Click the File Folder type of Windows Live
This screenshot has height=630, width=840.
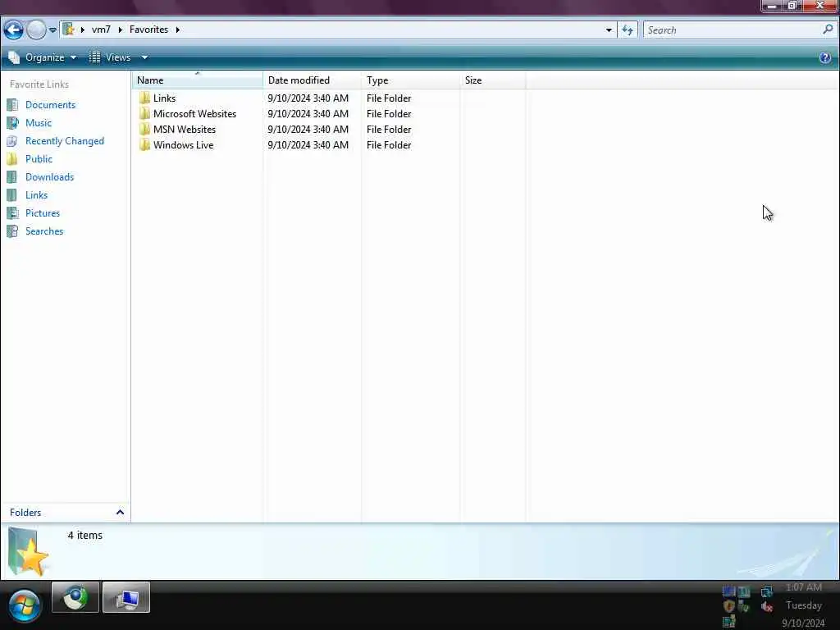389,145
